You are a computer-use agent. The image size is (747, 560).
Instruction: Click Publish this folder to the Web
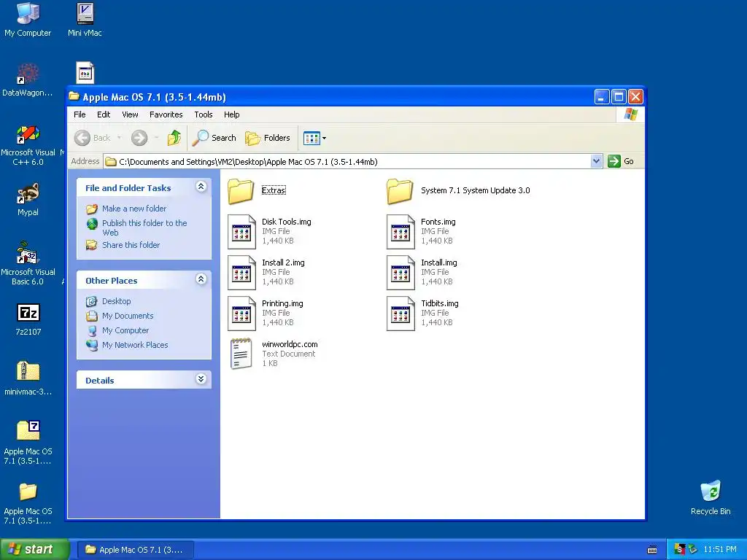[x=144, y=227]
